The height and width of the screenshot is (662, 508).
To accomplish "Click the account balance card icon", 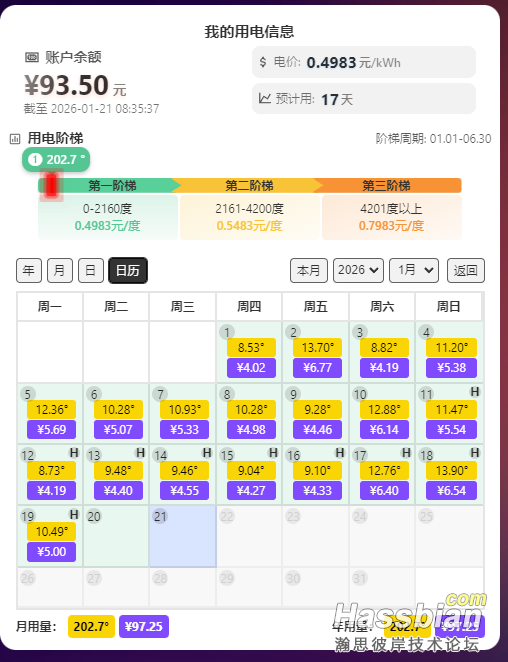I will coord(32,57).
